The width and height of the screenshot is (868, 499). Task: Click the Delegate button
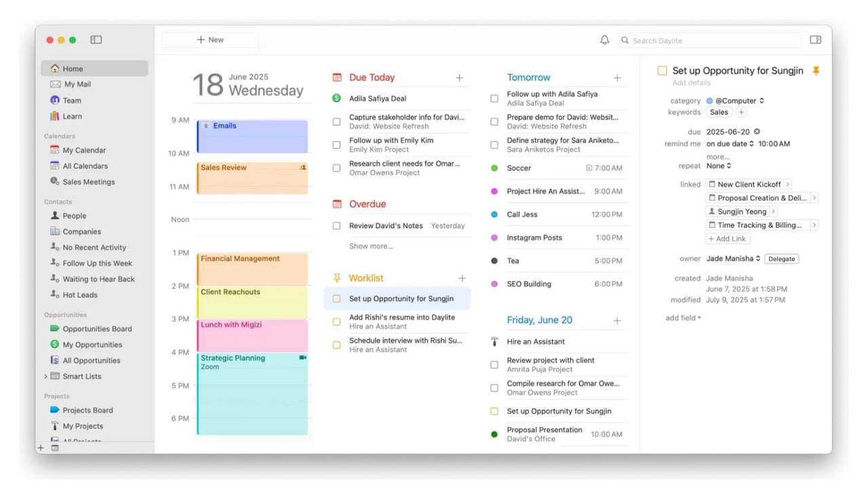pyautogui.click(x=781, y=259)
